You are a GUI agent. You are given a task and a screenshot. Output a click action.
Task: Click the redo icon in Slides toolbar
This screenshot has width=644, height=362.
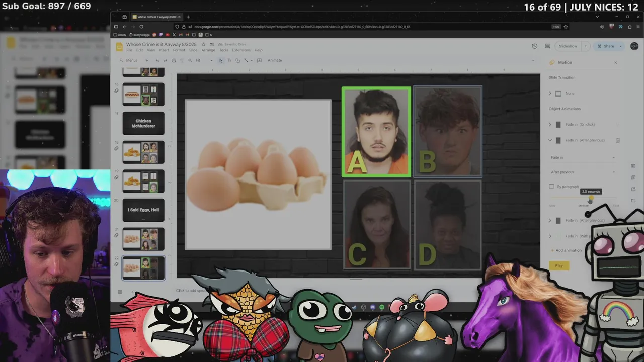pyautogui.click(x=165, y=60)
